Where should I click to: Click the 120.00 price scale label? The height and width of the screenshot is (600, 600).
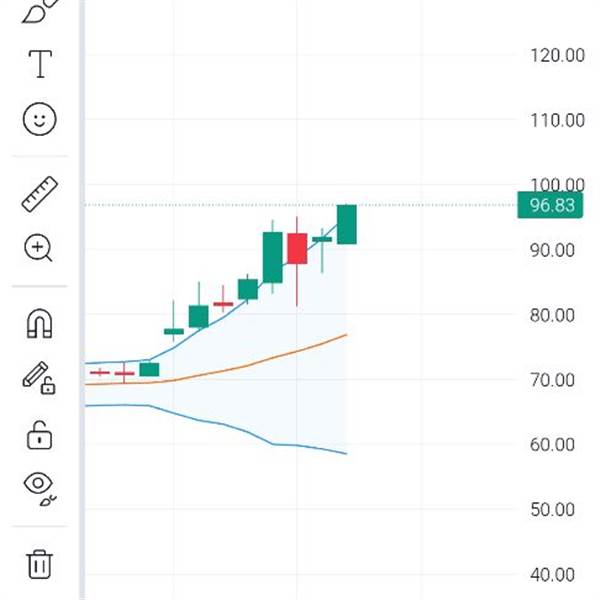557,55
